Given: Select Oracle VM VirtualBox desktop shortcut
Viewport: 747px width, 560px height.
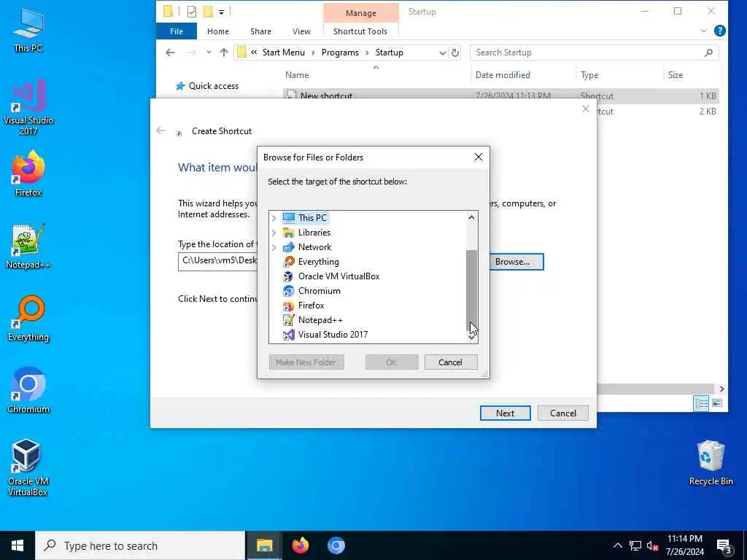Looking at the screenshot, I should click(x=27, y=467).
